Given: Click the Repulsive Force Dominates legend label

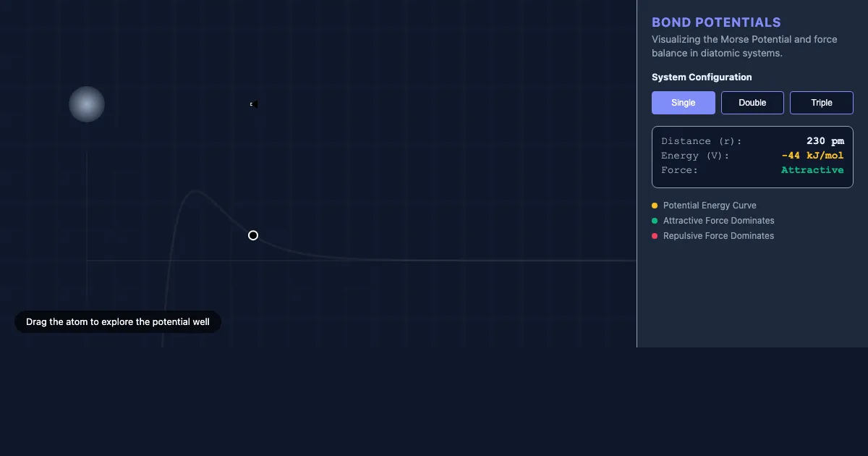Looking at the screenshot, I should click(x=719, y=236).
